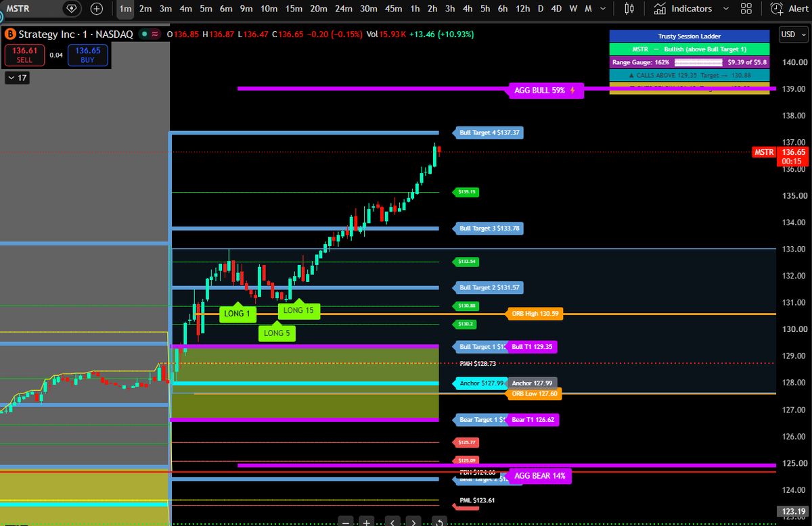The width and height of the screenshot is (812, 526).
Task: Switch to the 3m interval
Action: [166, 9]
